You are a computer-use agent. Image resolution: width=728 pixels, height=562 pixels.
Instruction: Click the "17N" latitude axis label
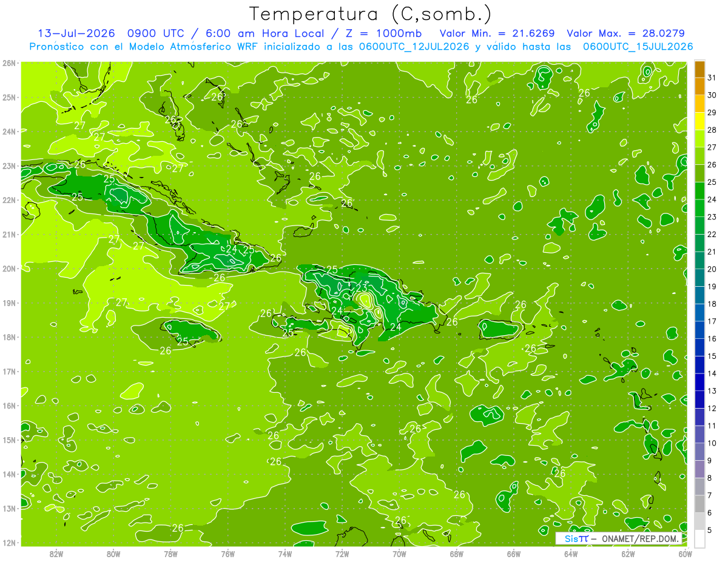pyautogui.click(x=9, y=371)
